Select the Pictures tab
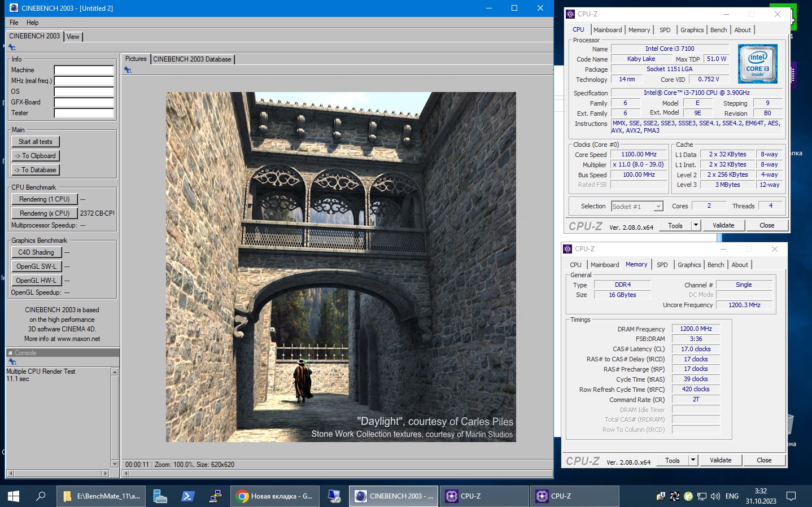 (136, 59)
